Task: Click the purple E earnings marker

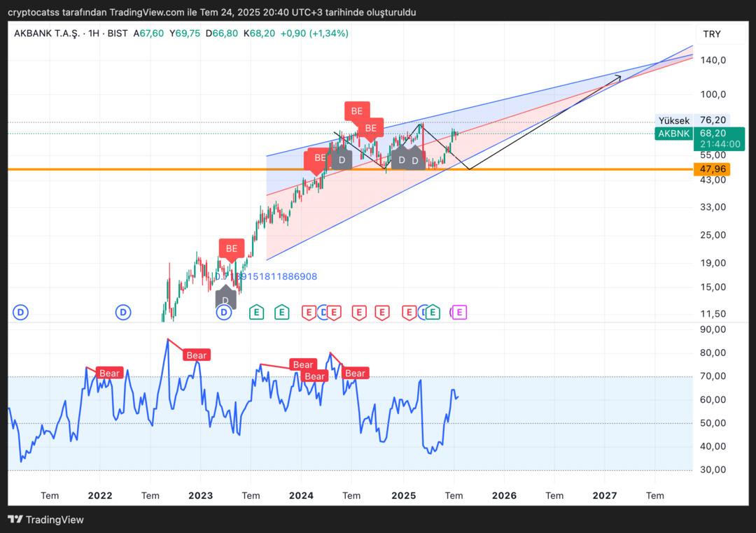Action: (459, 312)
